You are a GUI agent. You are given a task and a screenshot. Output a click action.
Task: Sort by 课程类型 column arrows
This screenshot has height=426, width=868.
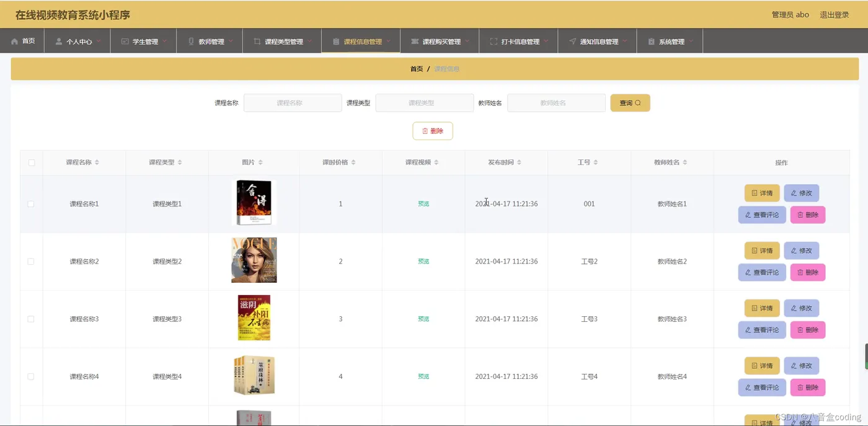pyautogui.click(x=180, y=162)
